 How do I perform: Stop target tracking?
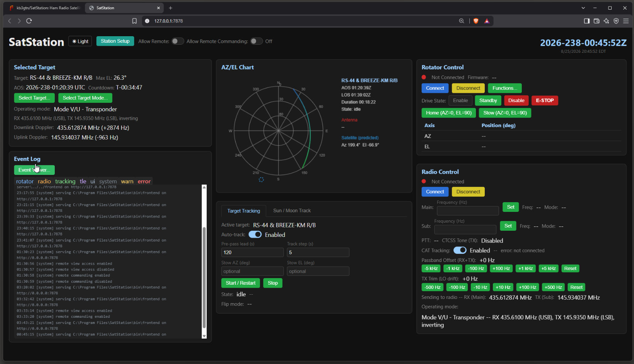(x=273, y=283)
